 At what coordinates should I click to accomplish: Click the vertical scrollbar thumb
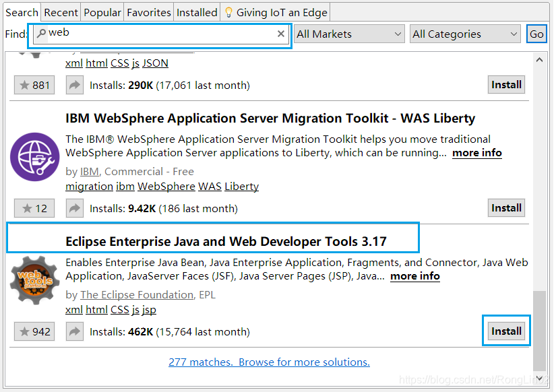(539, 331)
